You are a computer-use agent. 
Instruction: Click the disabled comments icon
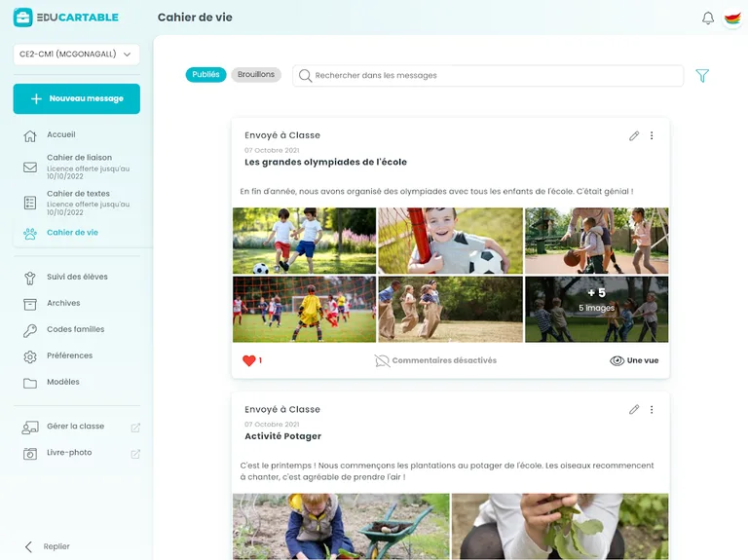point(382,360)
